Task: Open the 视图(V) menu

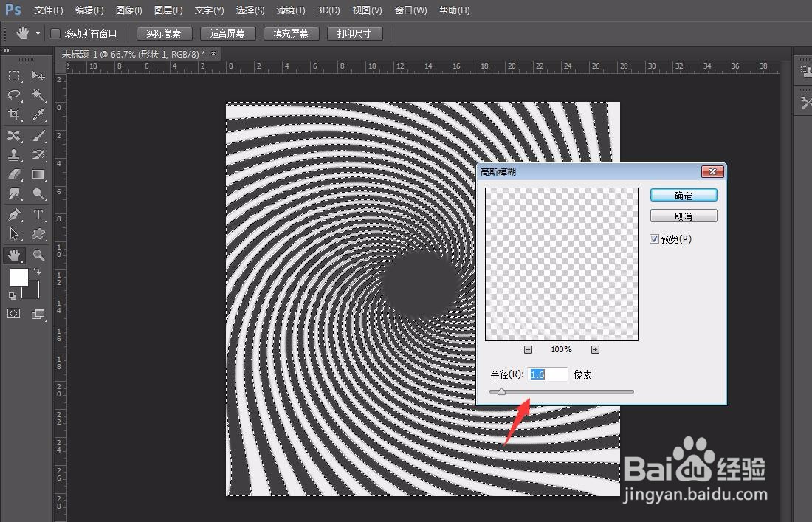Action: point(367,10)
